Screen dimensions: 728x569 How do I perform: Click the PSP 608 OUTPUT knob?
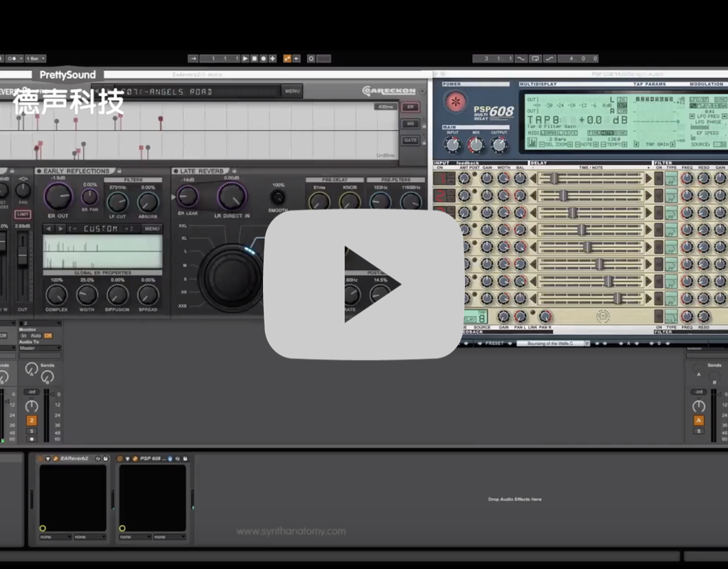tap(499, 145)
